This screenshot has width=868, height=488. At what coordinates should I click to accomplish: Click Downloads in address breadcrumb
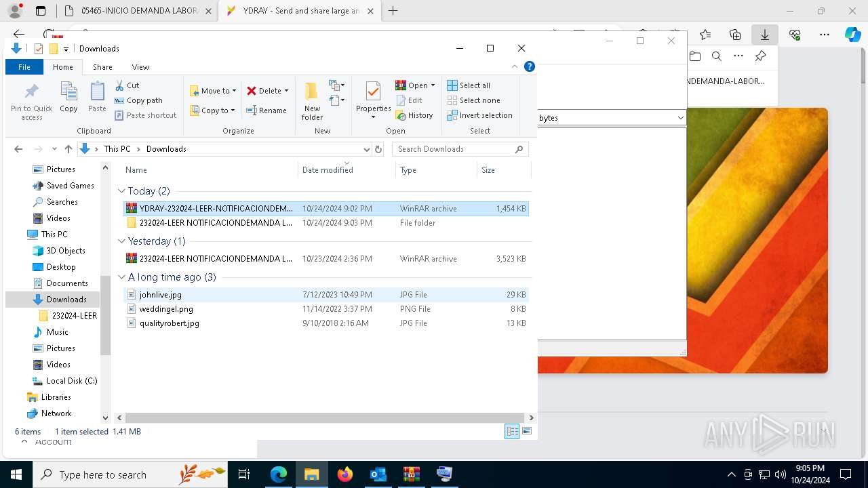pyautogui.click(x=166, y=149)
